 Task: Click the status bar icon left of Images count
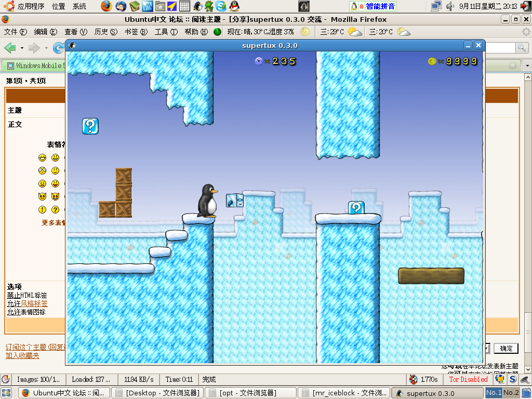(x=5, y=379)
